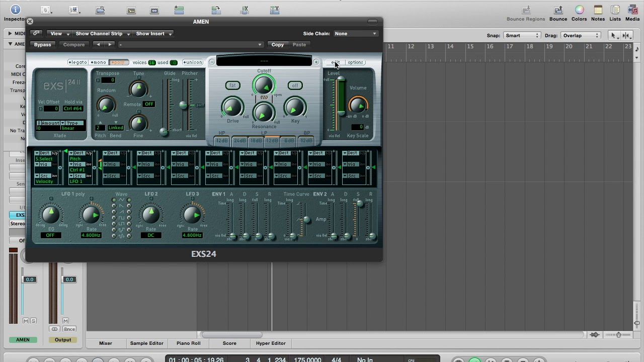Click the plus button beside the EXS24 instrument display
644x362 pixels.
pyautogui.click(x=316, y=62)
